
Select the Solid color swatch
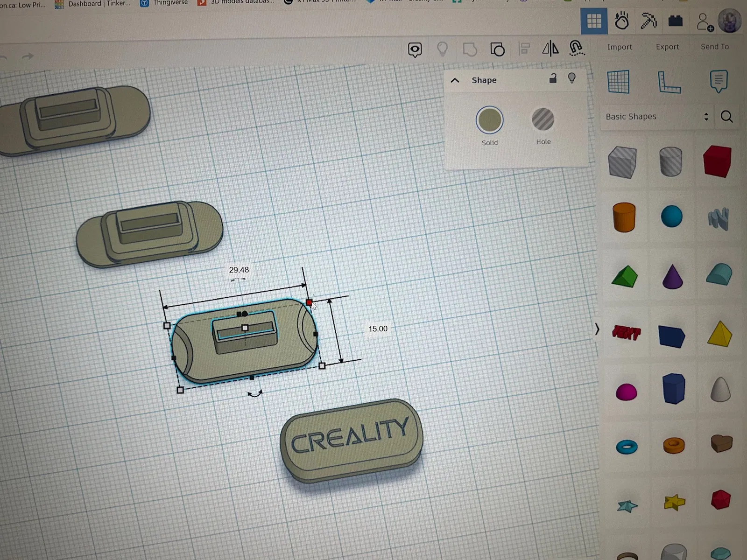pyautogui.click(x=489, y=120)
